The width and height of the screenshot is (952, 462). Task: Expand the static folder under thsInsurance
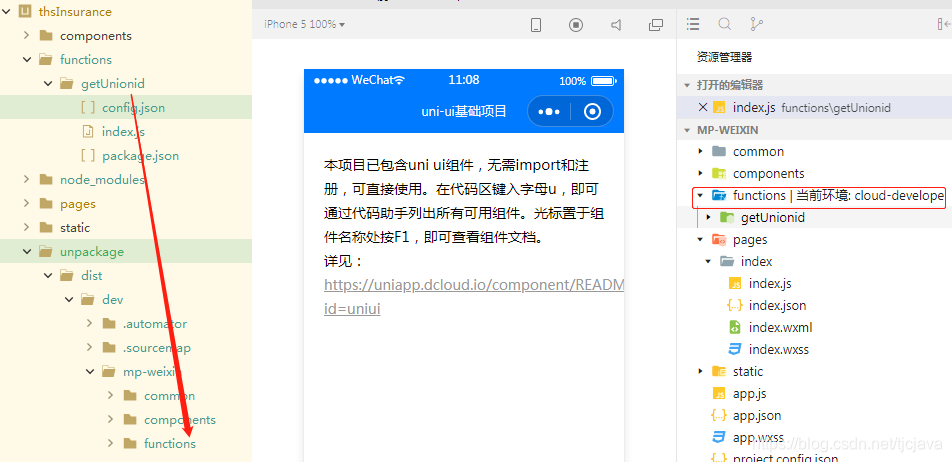tap(27, 228)
